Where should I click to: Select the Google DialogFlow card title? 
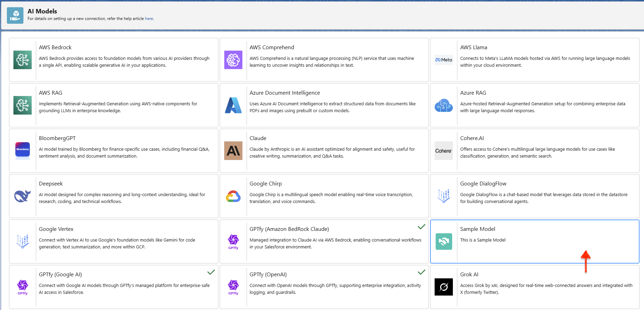pos(483,184)
